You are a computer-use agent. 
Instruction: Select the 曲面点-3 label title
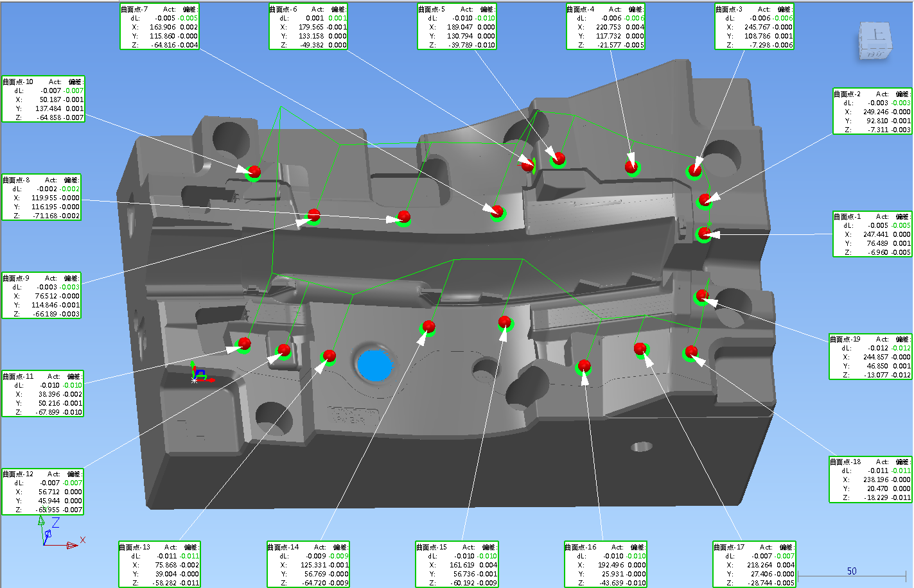click(x=729, y=9)
